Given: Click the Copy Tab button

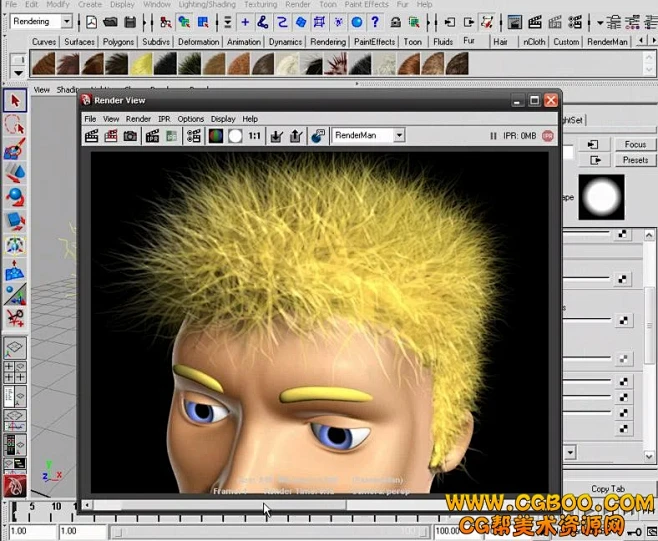Looking at the screenshot, I should [608, 489].
